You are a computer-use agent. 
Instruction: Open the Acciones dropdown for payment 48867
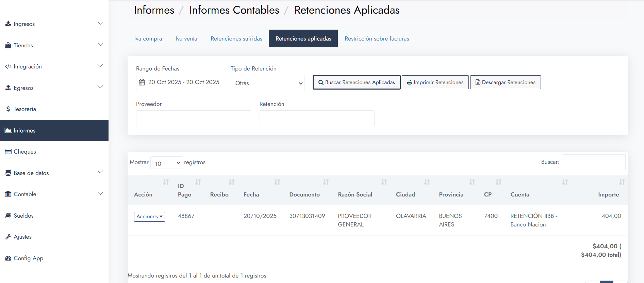coord(149,217)
